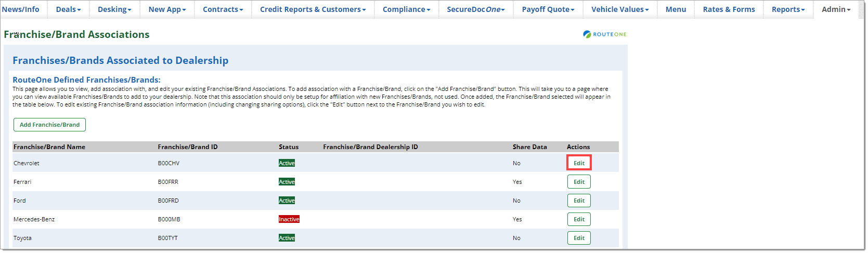
Task: Click the Add Franchise/Brand button
Action: [50, 125]
